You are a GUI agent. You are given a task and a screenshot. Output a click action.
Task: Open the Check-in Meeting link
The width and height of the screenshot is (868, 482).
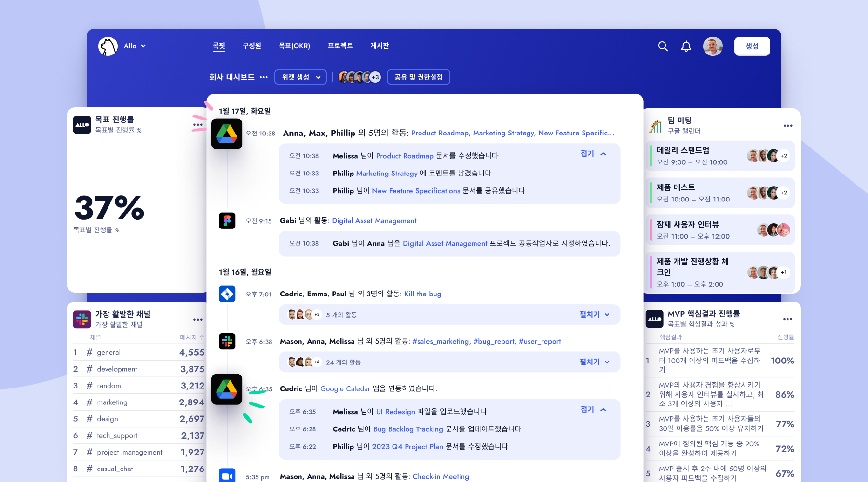[441, 476]
